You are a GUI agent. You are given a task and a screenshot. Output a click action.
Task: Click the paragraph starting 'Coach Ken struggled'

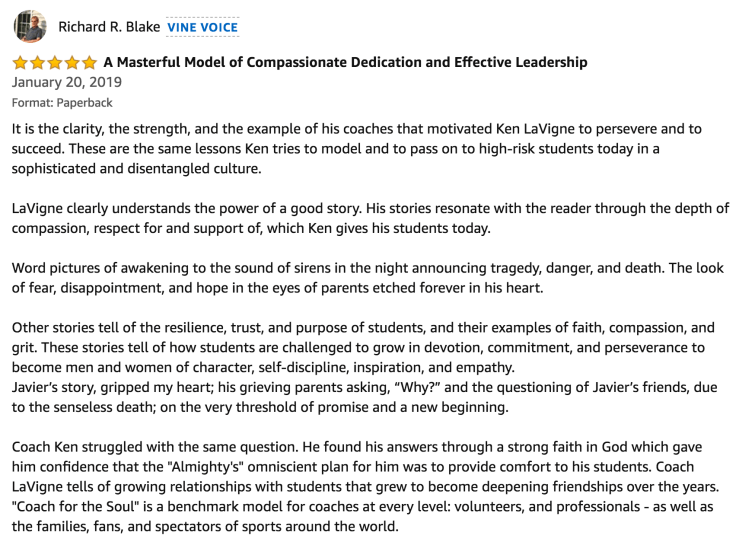coord(362,485)
